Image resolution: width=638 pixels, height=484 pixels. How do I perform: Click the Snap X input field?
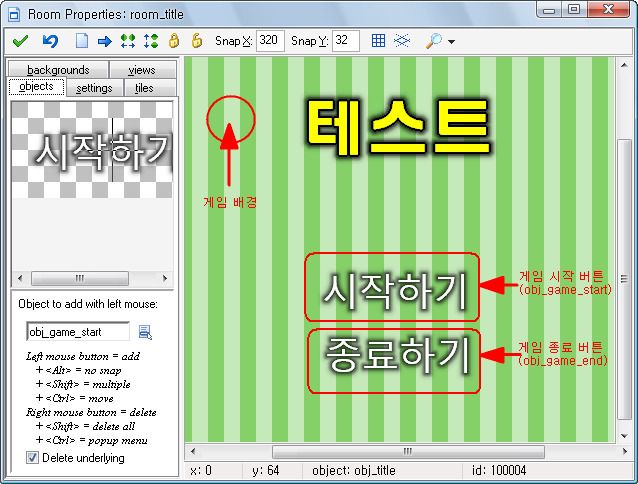[270, 41]
